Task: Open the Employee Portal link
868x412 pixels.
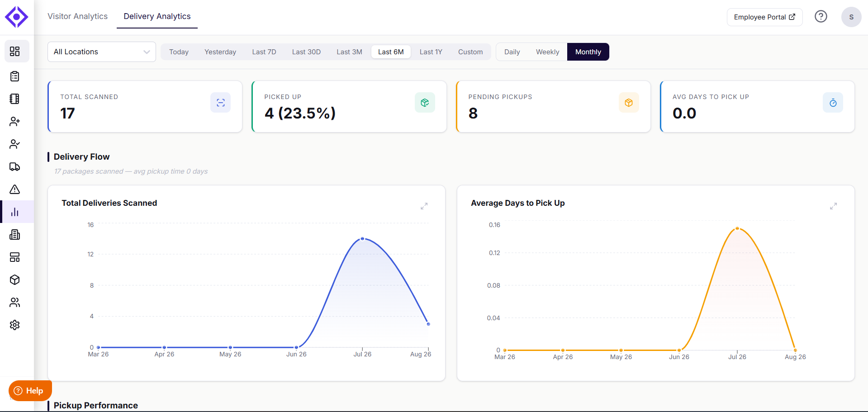Action: point(764,17)
